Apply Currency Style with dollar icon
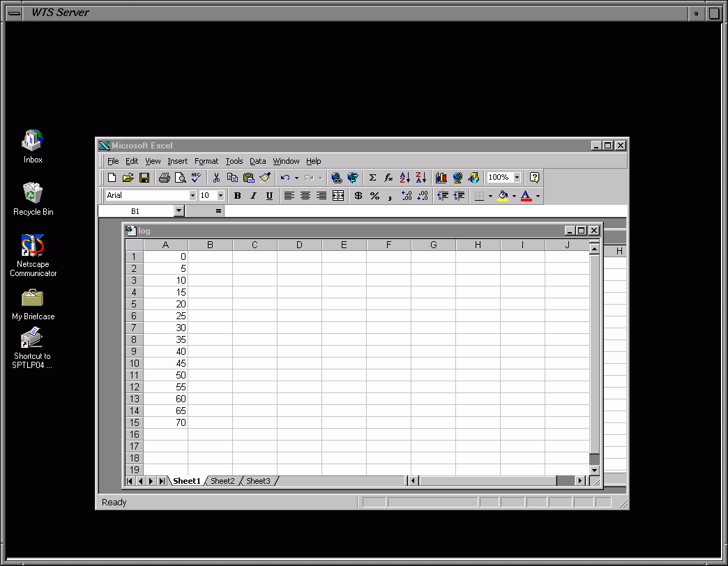The image size is (728, 566). [358, 196]
